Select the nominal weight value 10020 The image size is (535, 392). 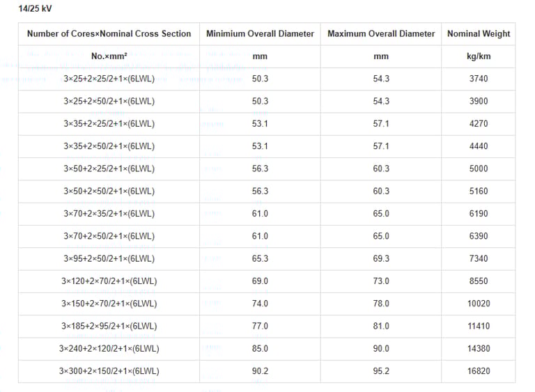click(x=479, y=304)
